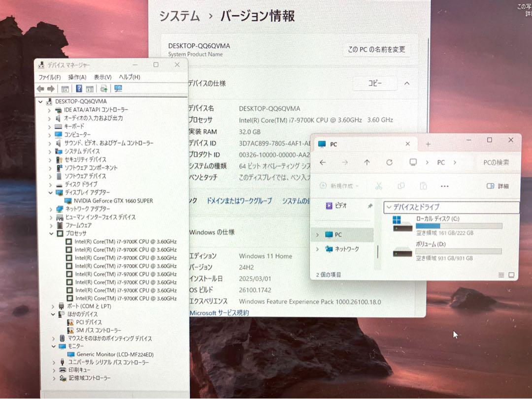Select SM バス コントローラー with warning icon
This screenshot has height=399, width=532.
99,330
